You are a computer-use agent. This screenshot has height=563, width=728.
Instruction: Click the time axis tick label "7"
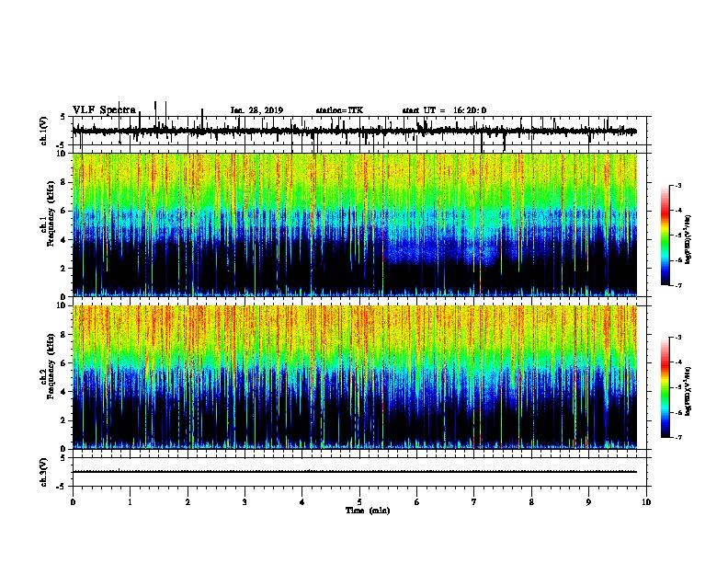[x=474, y=502]
